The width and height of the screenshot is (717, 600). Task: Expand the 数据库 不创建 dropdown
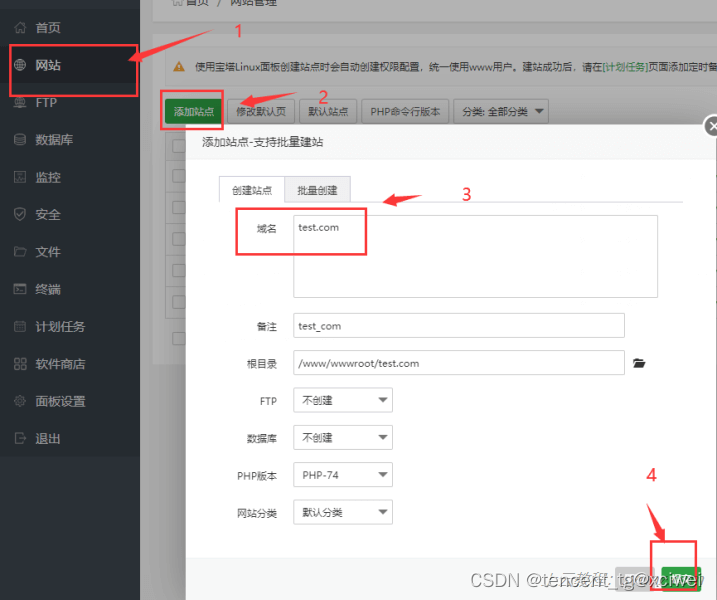343,438
